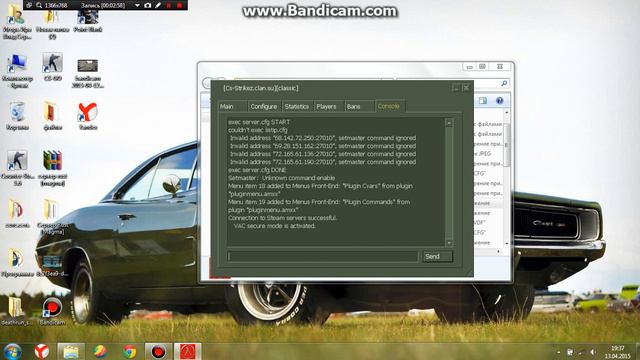Viewport: 640px width, 360px height.
Task: Click Bandicam screenshot camera icon
Action: (x=148, y=5)
